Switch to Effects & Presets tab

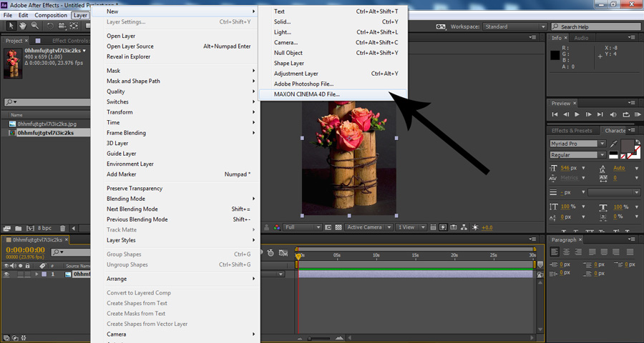(x=572, y=131)
